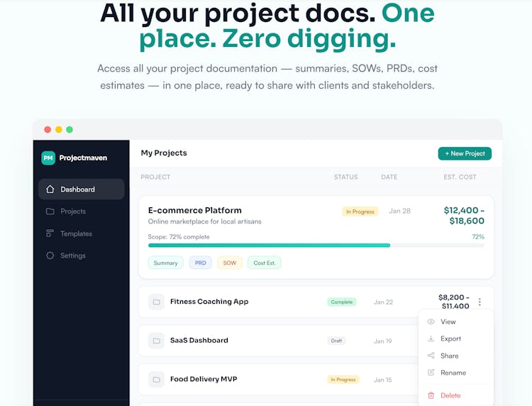Click the My Projects heading

pyautogui.click(x=164, y=153)
